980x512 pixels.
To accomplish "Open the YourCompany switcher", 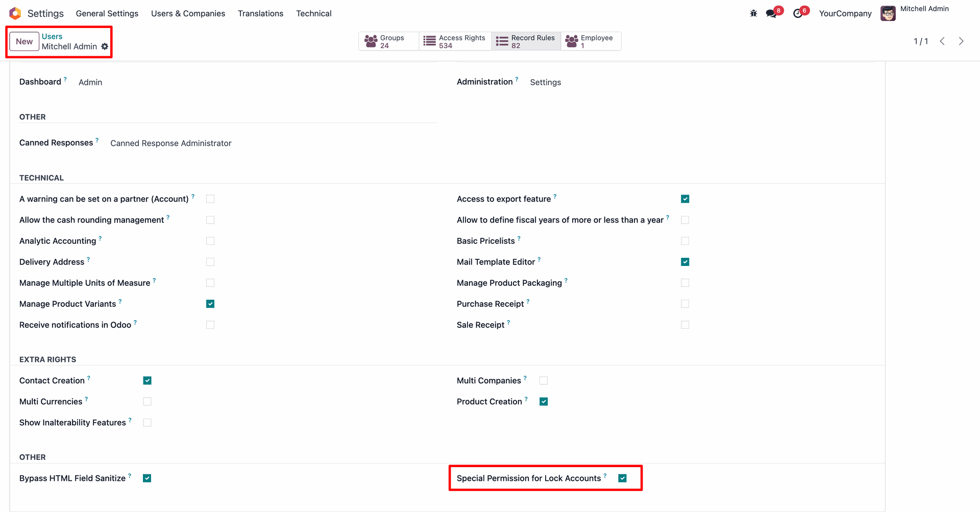I will pyautogui.click(x=845, y=13).
